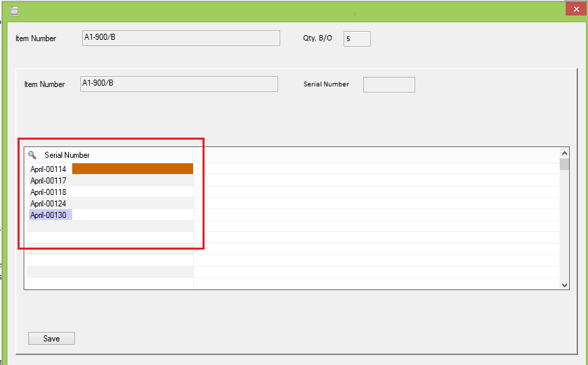Click the magnifier icon in grid header
Viewport: 588px width, 365px height.
32,155
